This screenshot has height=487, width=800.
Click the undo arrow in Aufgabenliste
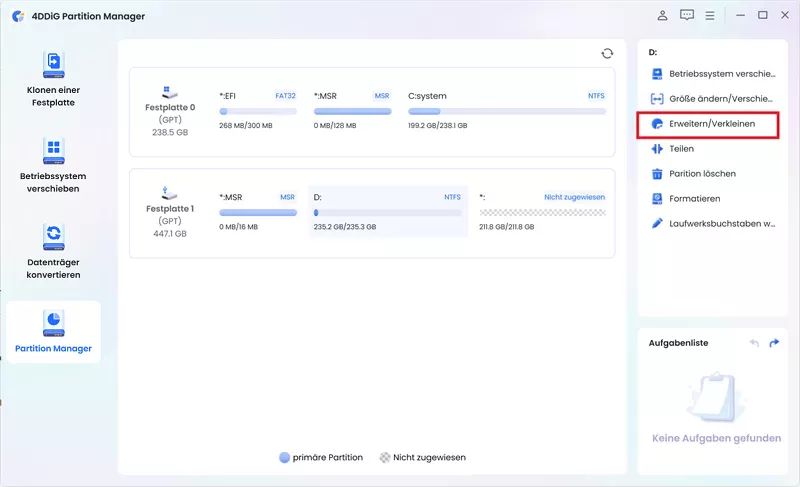(754, 343)
